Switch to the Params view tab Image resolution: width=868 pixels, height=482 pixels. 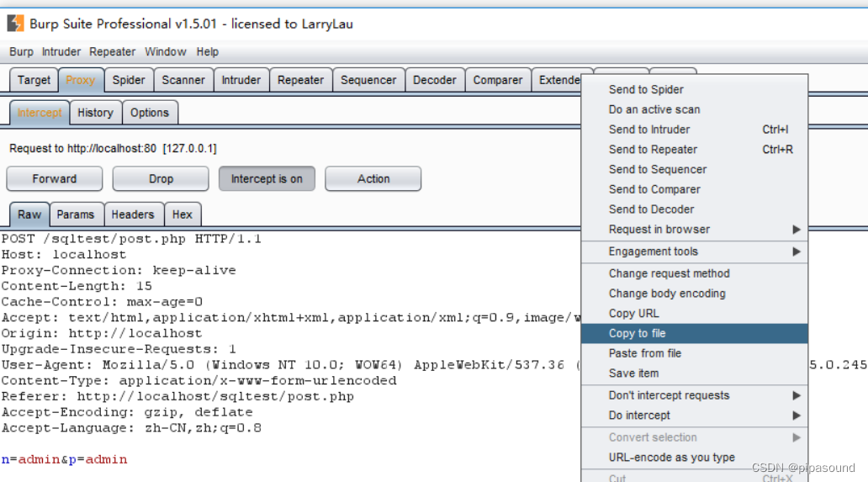tap(76, 215)
